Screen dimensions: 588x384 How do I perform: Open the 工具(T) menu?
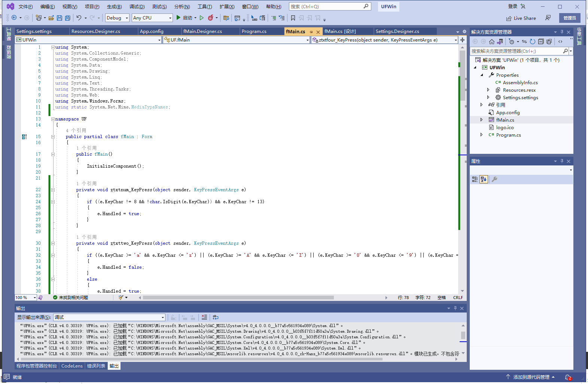205,6
